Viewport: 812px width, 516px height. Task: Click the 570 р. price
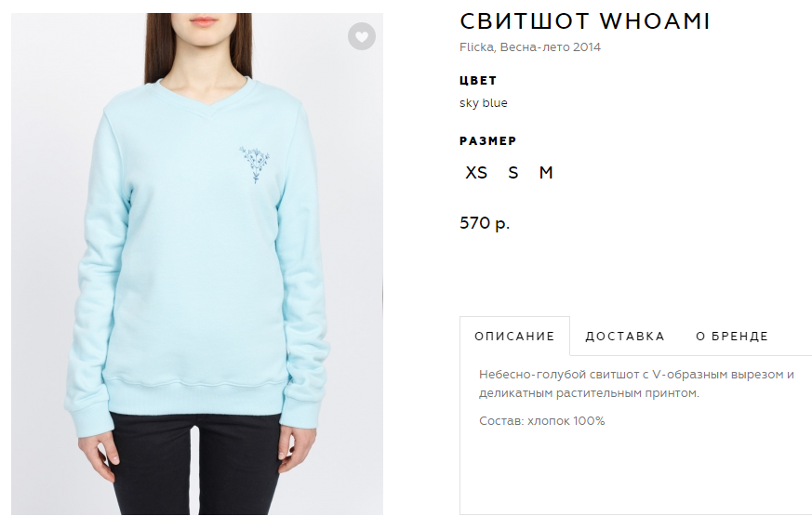(485, 223)
